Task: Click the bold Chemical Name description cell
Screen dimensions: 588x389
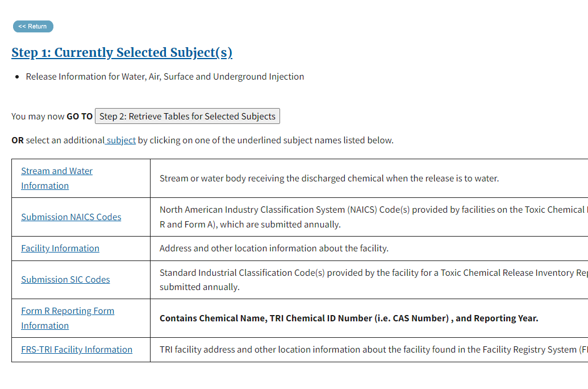Action: click(348, 318)
